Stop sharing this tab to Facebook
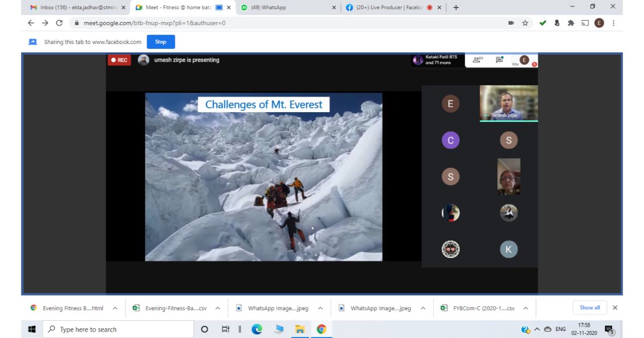 (160, 42)
